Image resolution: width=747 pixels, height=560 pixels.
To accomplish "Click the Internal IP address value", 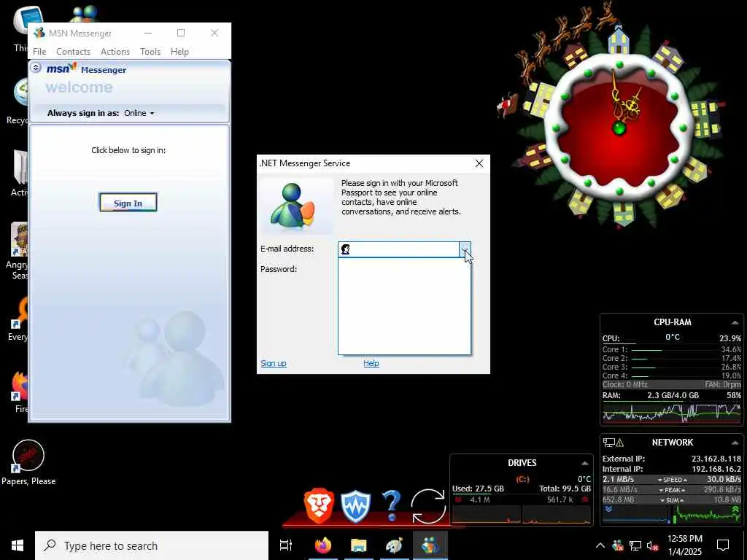I will pyautogui.click(x=716, y=469).
